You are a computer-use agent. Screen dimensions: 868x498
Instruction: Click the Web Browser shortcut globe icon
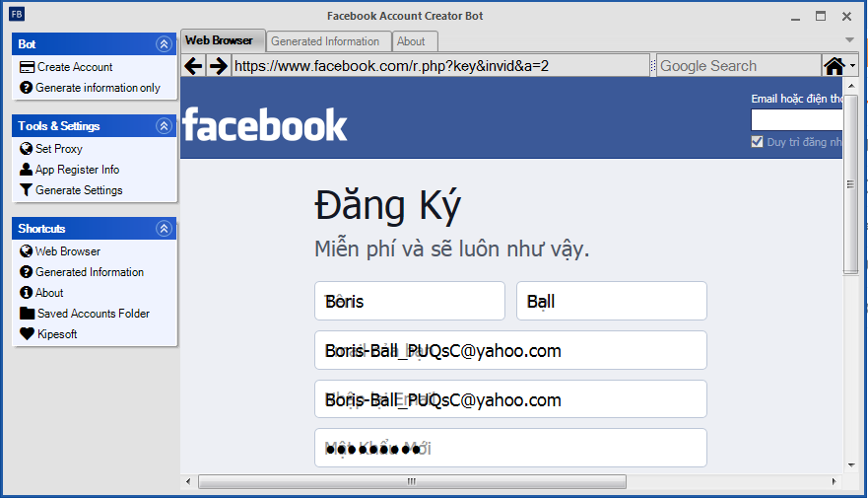pos(26,250)
